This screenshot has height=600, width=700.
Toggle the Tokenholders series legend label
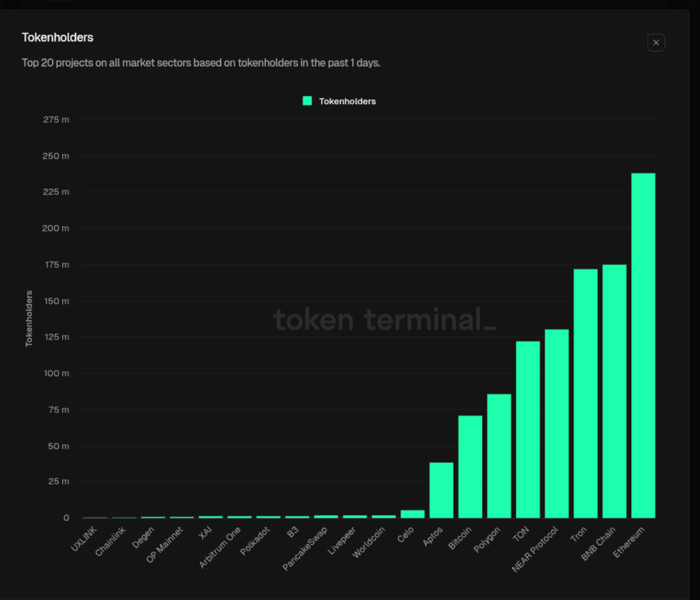point(347,101)
